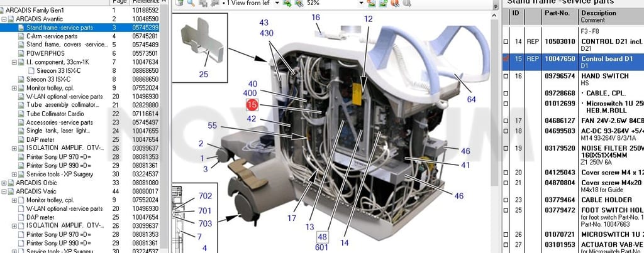Click the magnifier search icon in viewer toolbar
Viewport: 644px width, 253px height.
pos(191,3)
